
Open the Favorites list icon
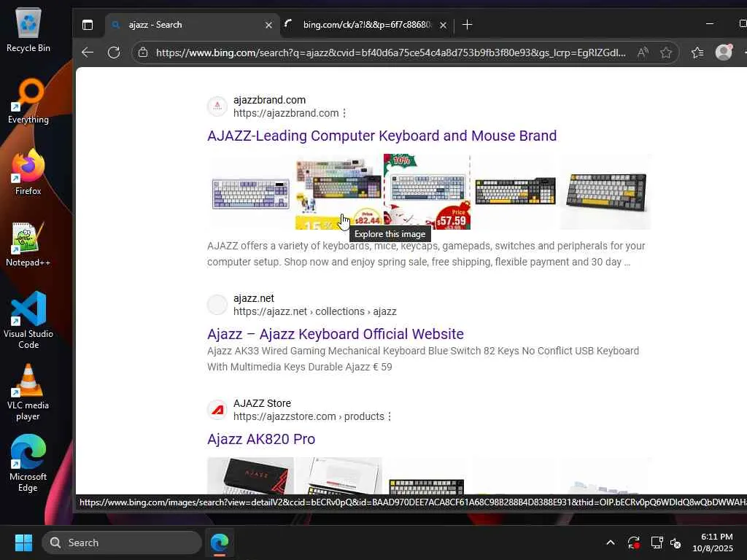[697, 52]
